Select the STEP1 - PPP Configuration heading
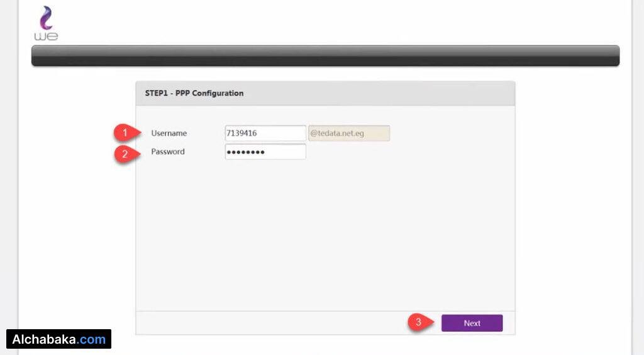The width and height of the screenshot is (644, 355). pyautogui.click(x=190, y=93)
